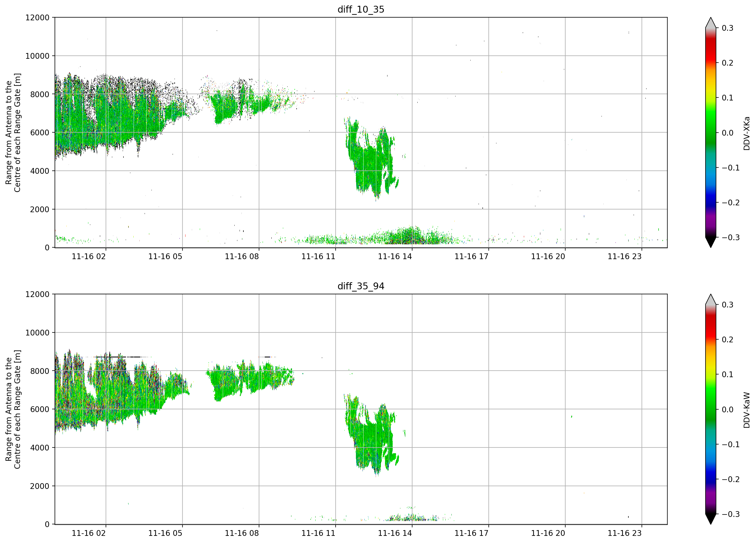The image size is (756, 543).
Task: Click the 11-16 05 x-tick under diff_35_94
Action: pos(165,533)
